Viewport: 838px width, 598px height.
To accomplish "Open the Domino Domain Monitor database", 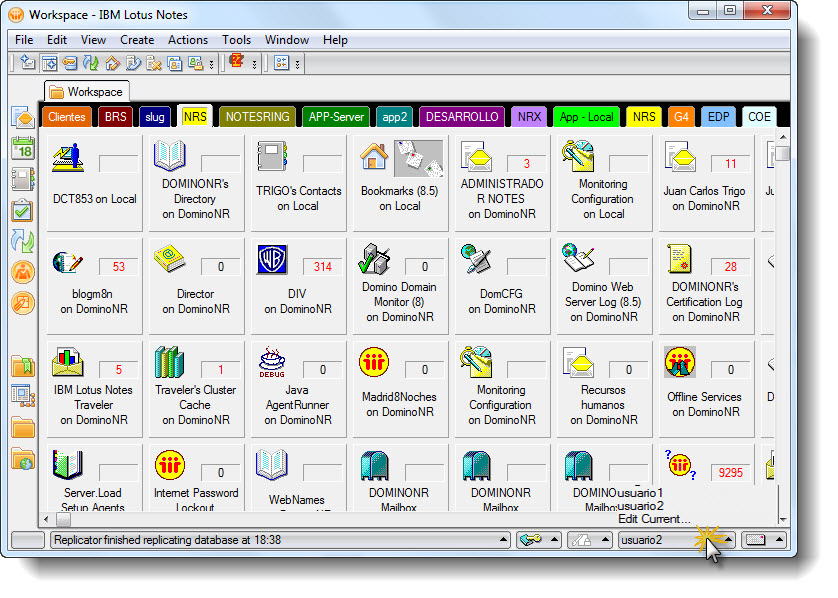I will point(374,260).
